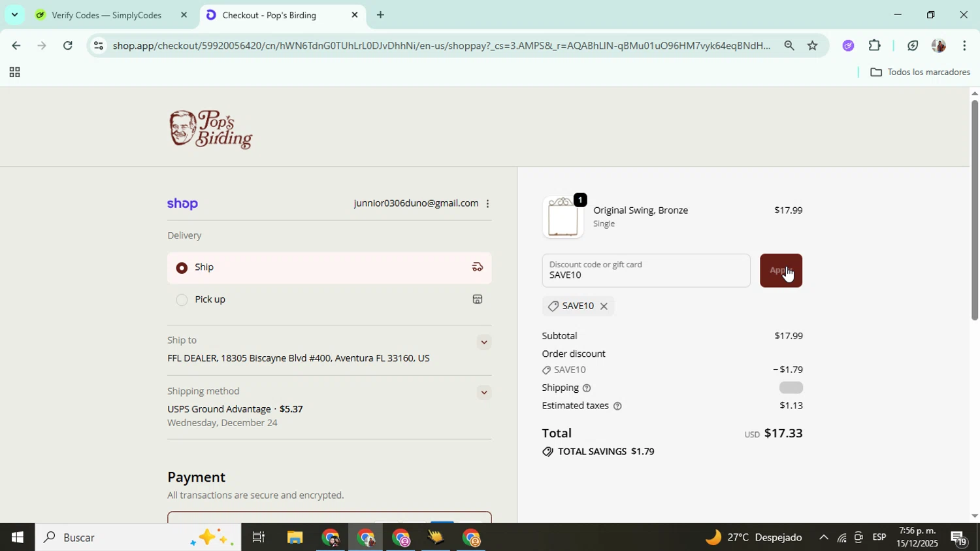Expand the Ship to address section
This screenshot has width=980, height=551.
pyautogui.click(x=483, y=342)
